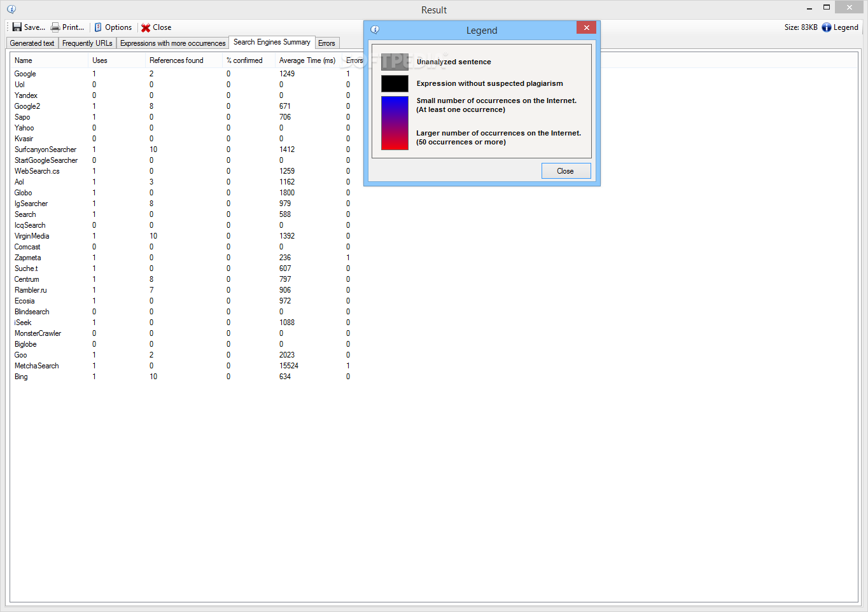Click the red X Close toolbar icon
Viewport: 868px width, 612px height.
pos(146,28)
